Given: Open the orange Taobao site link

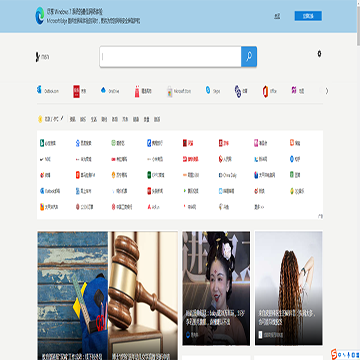Looking at the screenshot, I should click(295, 143).
